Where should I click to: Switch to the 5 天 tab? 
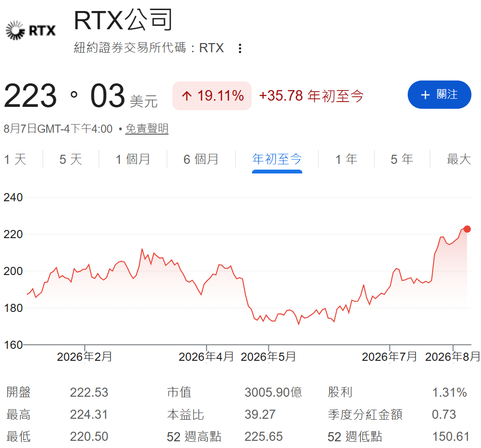pyautogui.click(x=71, y=159)
